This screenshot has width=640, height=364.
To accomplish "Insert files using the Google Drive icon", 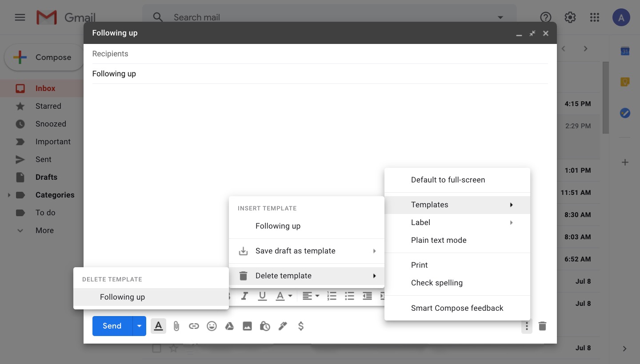I will coord(229,326).
